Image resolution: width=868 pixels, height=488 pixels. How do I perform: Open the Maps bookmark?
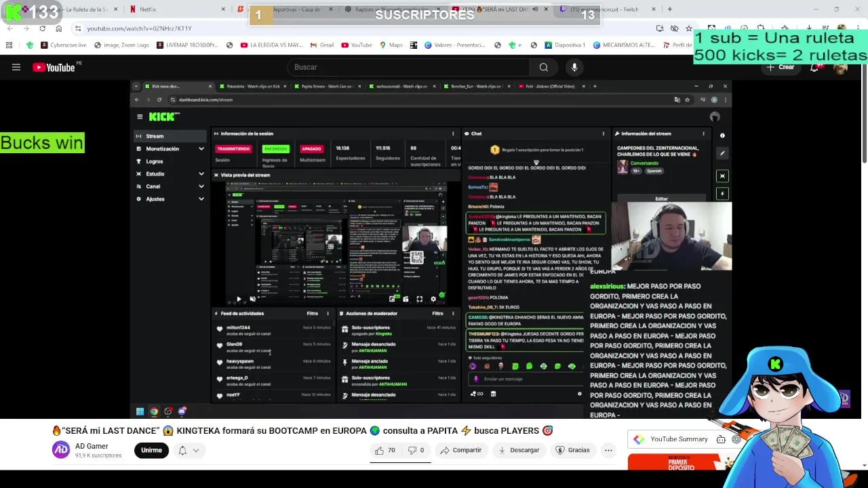391,45
